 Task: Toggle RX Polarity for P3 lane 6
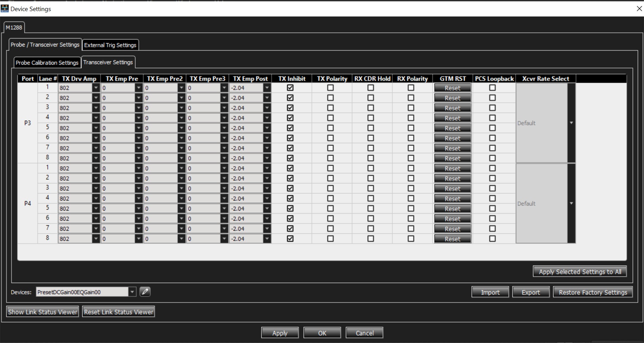[x=411, y=138]
